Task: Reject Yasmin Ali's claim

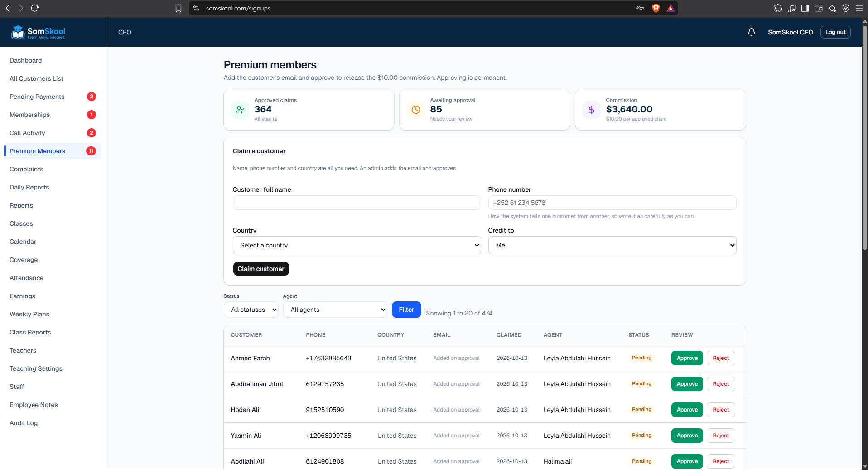Action: [x=721, y=436]
